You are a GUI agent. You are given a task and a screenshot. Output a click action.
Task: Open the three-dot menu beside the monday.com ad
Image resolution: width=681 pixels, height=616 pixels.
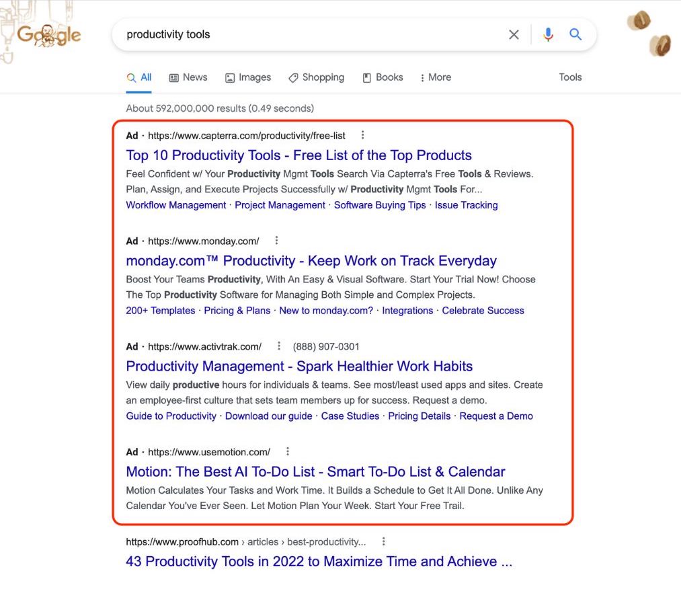coord(276,240)
